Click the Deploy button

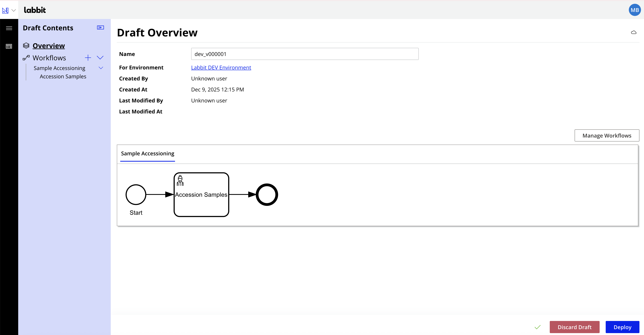(x=622, y=327)
